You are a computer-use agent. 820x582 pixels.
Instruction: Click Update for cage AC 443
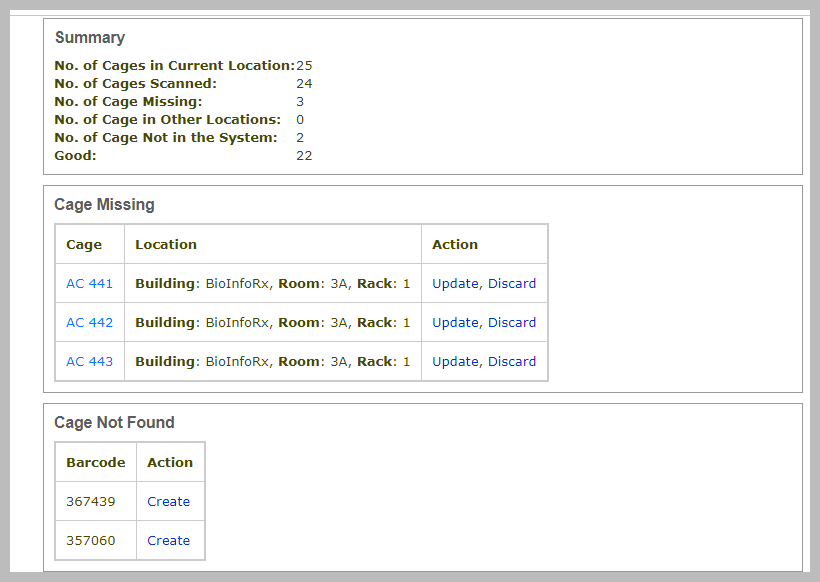[x=455, y=361]
